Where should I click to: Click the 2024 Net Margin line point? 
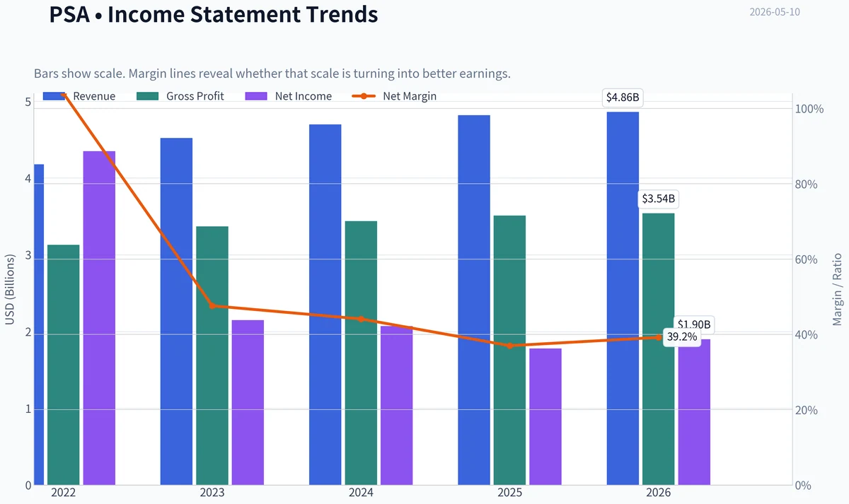click(x=361, y=319)
